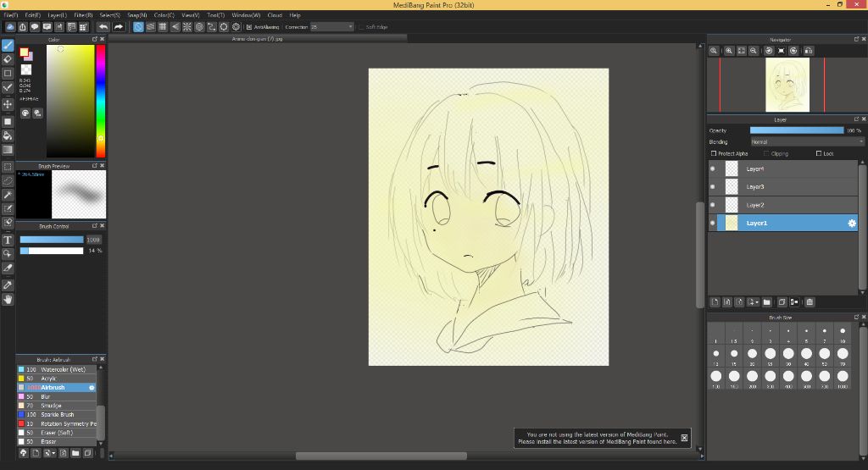Image resolution: width=868 pixels, height=470 pixels.
Task: Choose the size 100 brush preset
Action: (x=716, y=375)
